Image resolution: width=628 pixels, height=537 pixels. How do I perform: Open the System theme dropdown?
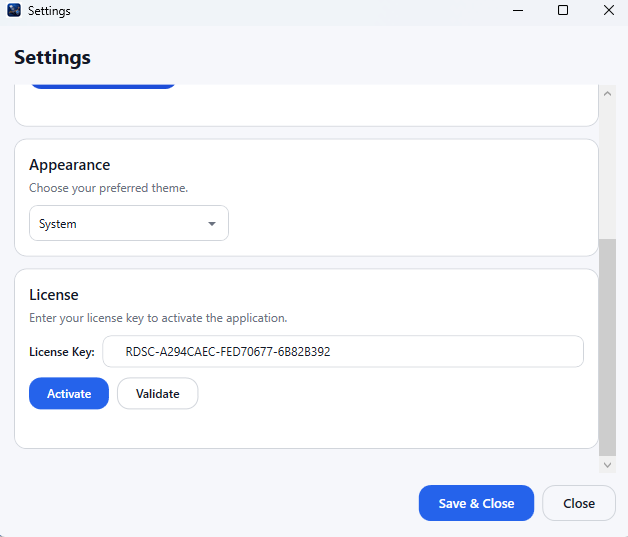129,223
